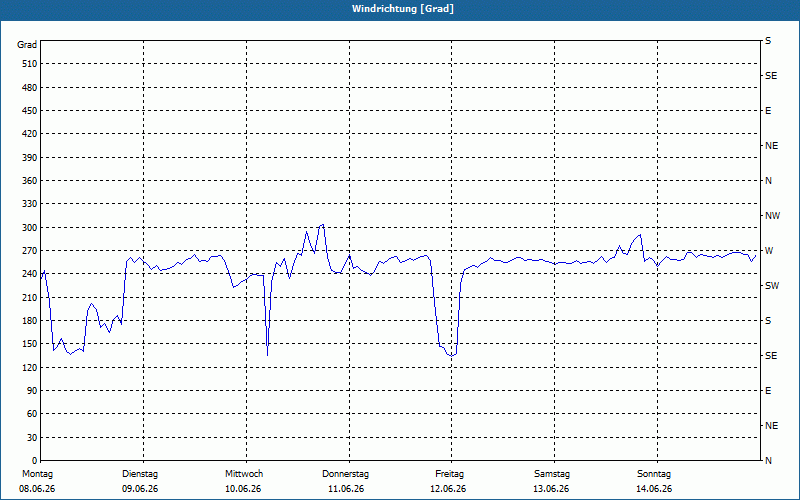Select the 240 y-axis value

(30, 274)
